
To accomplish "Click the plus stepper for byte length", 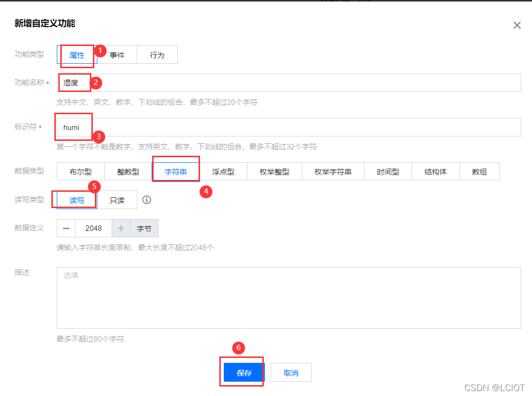I will pos(121,228).
